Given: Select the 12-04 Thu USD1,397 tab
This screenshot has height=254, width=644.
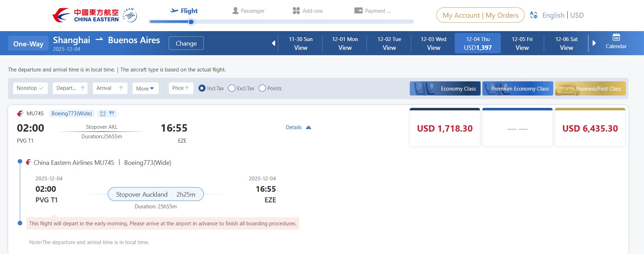Looking at the screenshot, I should (x=478, y=43).
